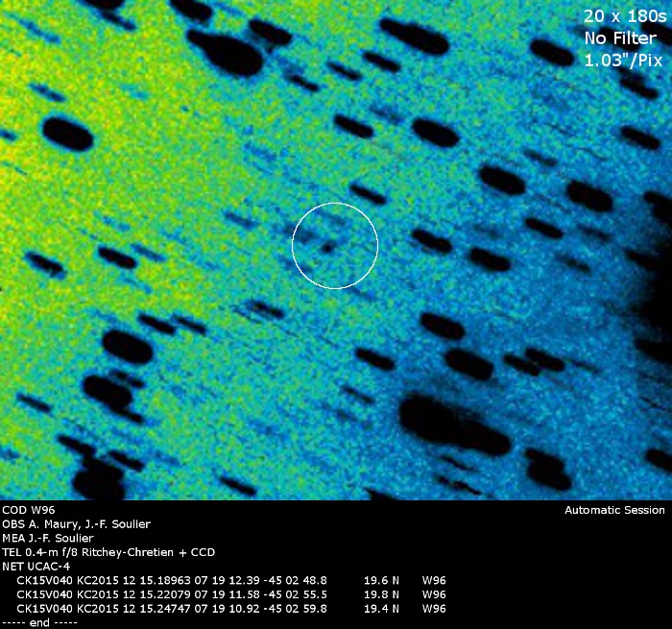Screen dimensions: 672x629
Task: Click the 1.03"/Pix scale label
Action: (x=624, y=60)
